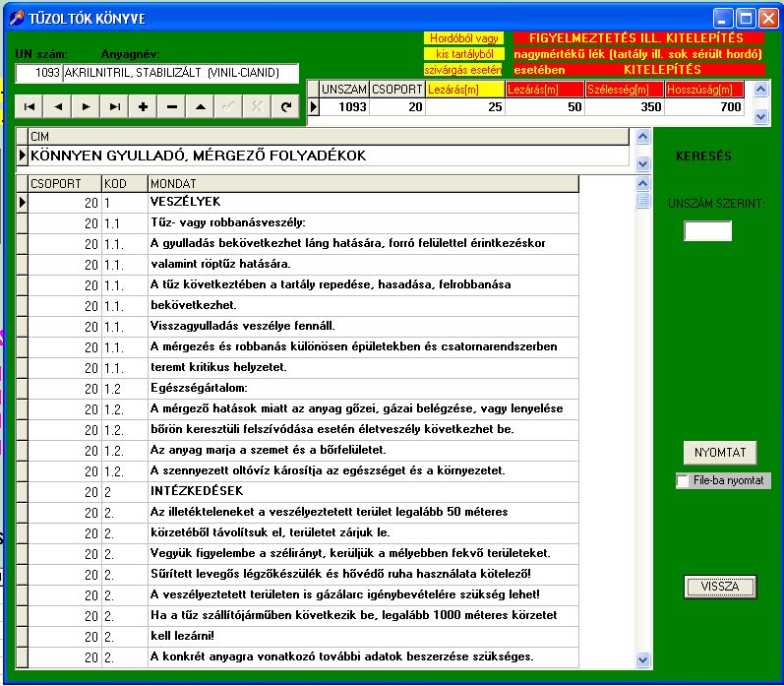Insert new record with plus button
The image size is (784, 686).
point(144,106)
